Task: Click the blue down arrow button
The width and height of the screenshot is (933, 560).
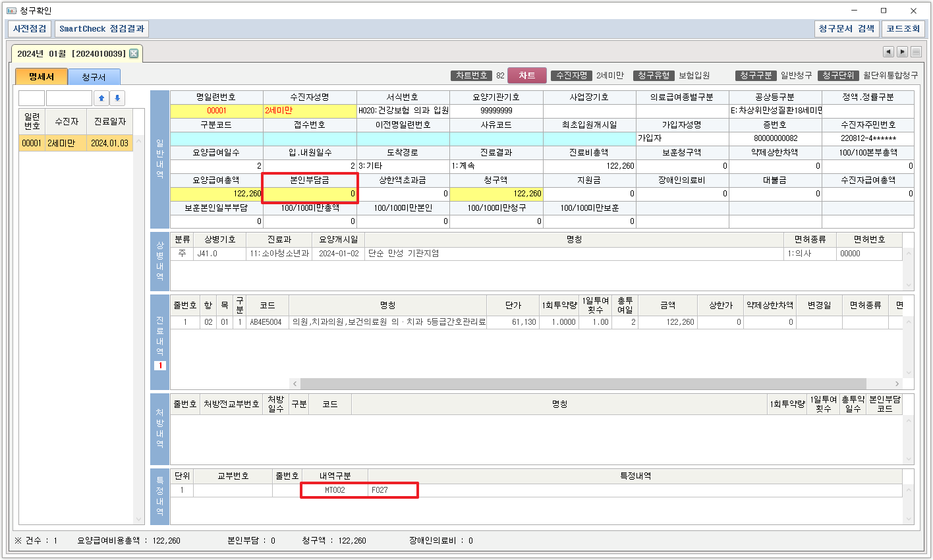Action: [x=117, y=98]
